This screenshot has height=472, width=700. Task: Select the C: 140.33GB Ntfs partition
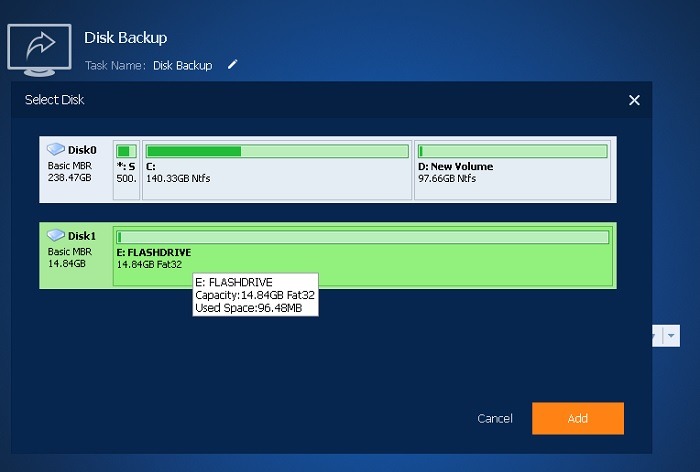coord(276,171)
